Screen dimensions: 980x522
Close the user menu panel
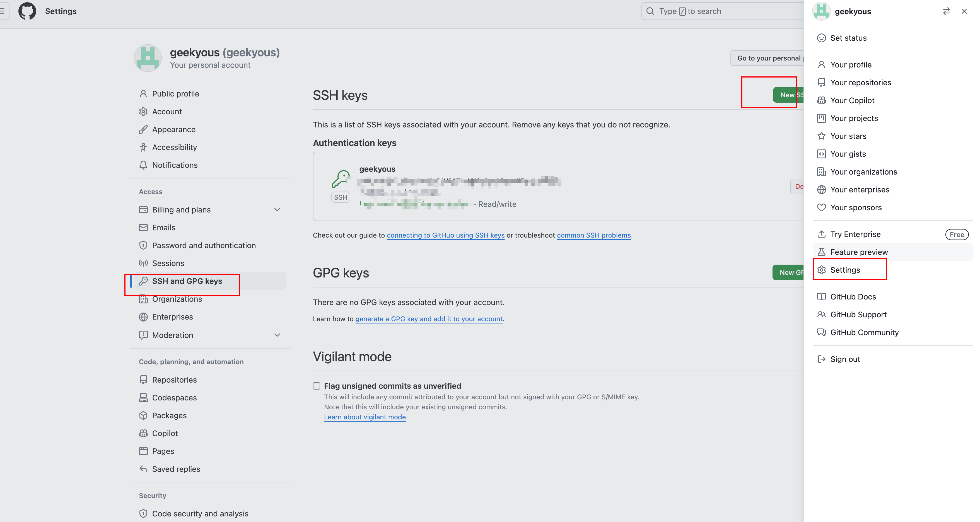[964, 11]
